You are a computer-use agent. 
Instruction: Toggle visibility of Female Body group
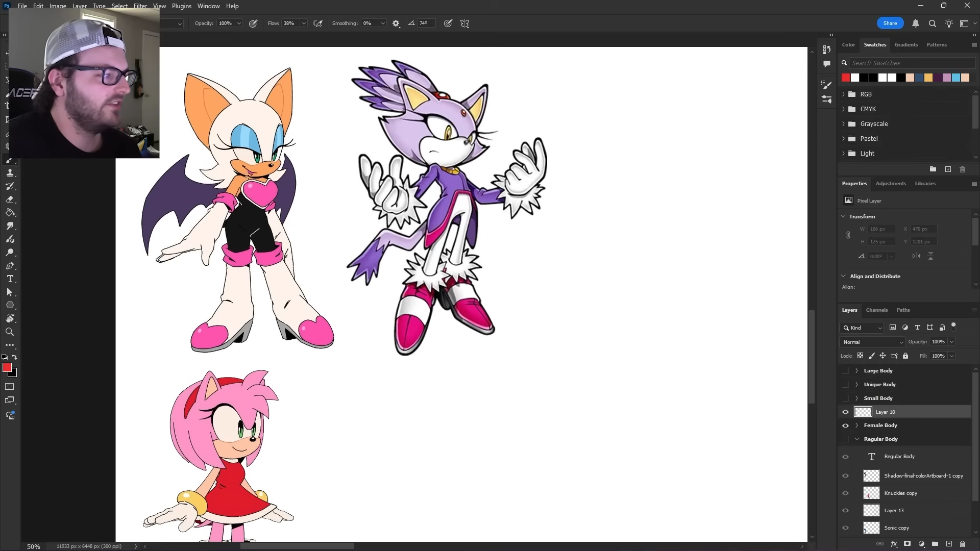(845, 425)
